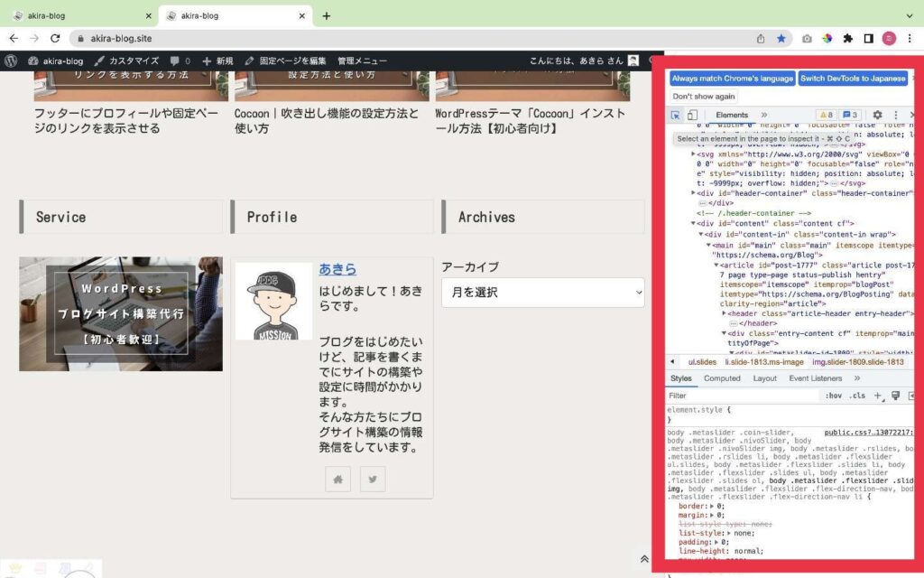Open the Twitter icon link in Profile
Viewport: 924px width, 578px height.
373,480
